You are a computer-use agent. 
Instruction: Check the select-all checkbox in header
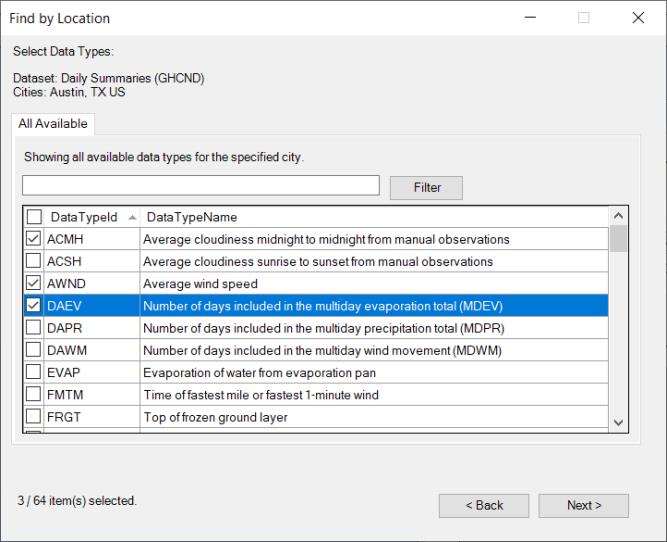pyautogui.click(x=34, y=217)
